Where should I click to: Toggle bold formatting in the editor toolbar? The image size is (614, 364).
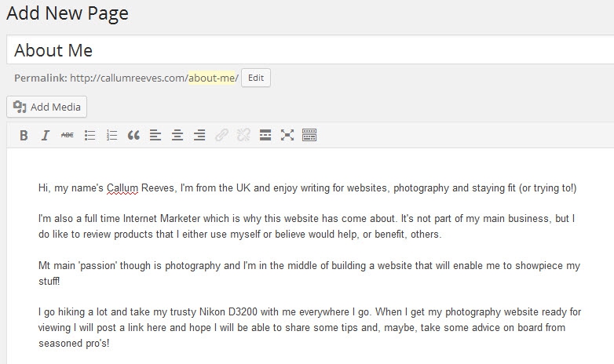tap(24, 136)
